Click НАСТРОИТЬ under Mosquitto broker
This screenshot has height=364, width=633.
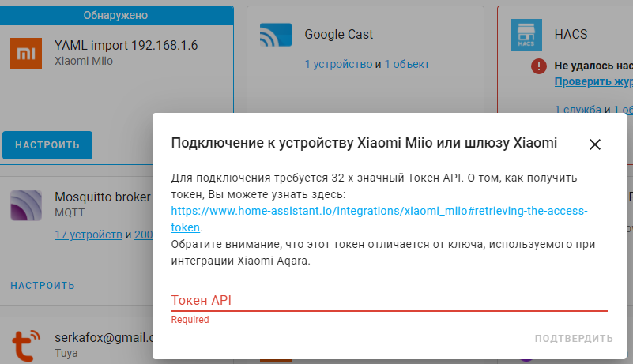[43, 286]
